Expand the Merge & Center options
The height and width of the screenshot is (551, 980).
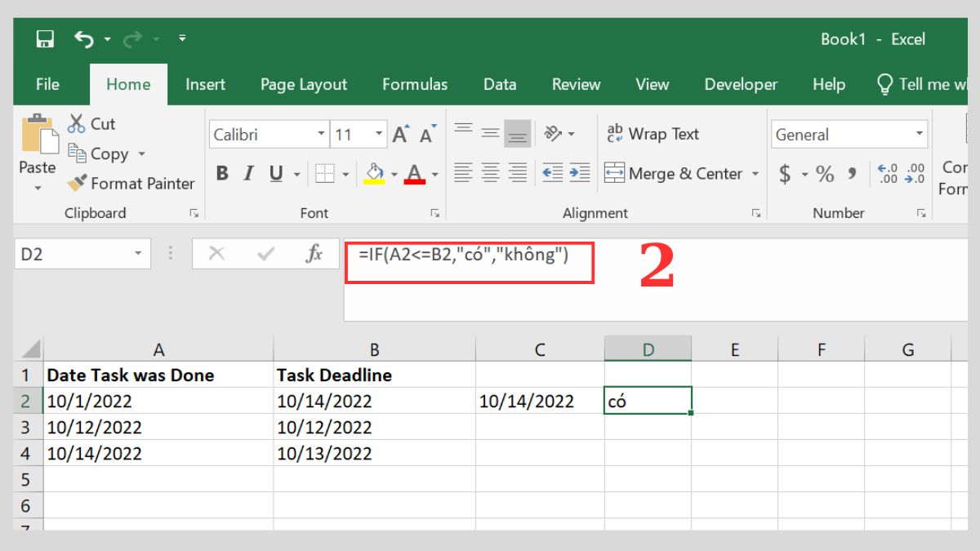coord(755,173)
